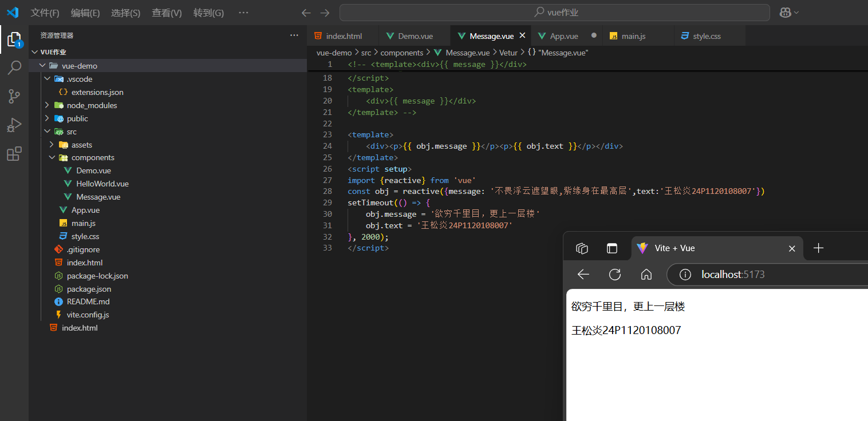Viewport: 868px width, 421px height.
Task: Open the Extensions view
Action: [x=14, y=154]
